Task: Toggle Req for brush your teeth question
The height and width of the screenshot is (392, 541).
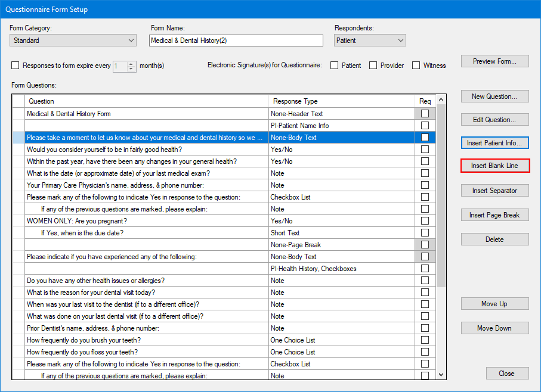Action: pyautogui.click(x=425, y=340)
